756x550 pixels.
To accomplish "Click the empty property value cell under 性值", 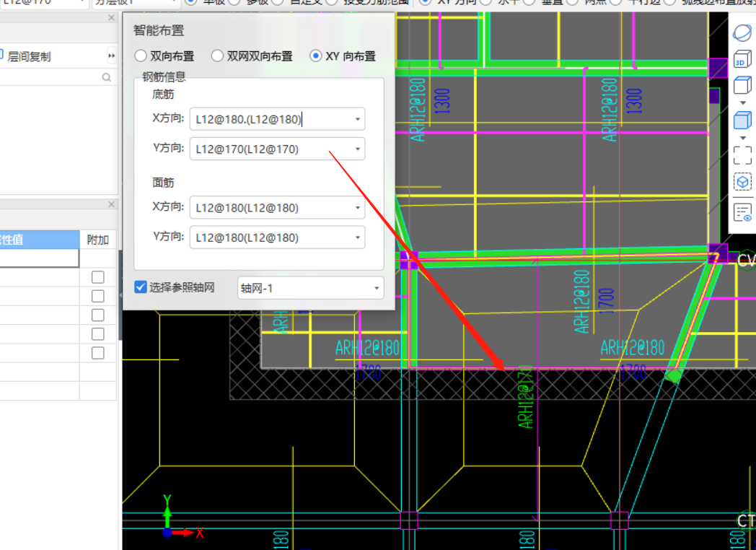I will [39, 258].
